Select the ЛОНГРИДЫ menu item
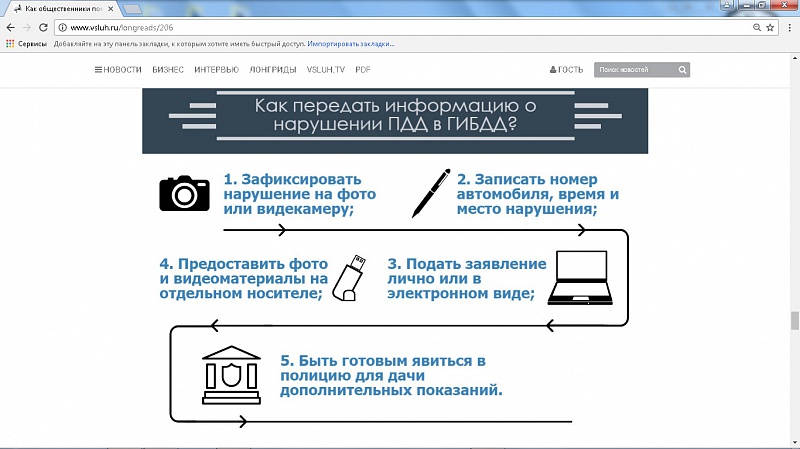The width and height of the screenshot is (800, 449). [272, 70]
